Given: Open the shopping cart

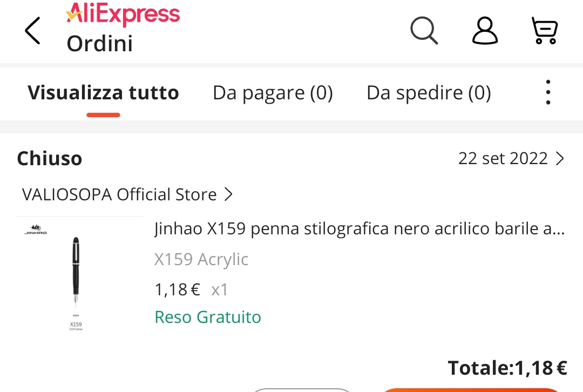Looking at the screenshot, I should 544,30.
